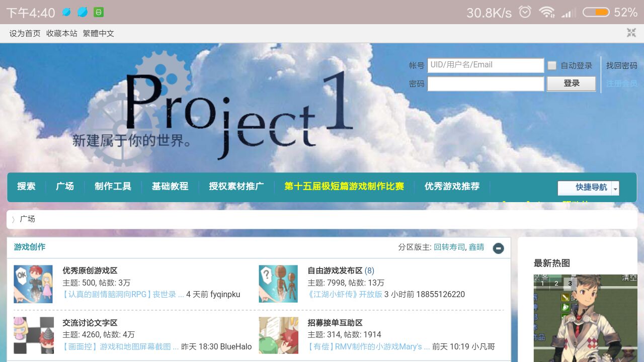This screenshot has height=362, width=644.
Task: Open the 游戏创作 section title
Action: pos(30,247)
